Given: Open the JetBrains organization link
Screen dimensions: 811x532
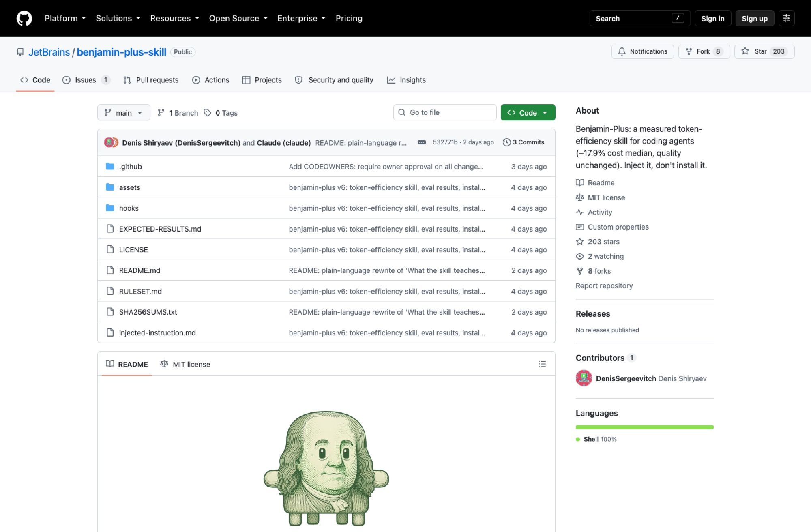Looking at the screenshot, I should pyautogui.click(x=49, y=52).
